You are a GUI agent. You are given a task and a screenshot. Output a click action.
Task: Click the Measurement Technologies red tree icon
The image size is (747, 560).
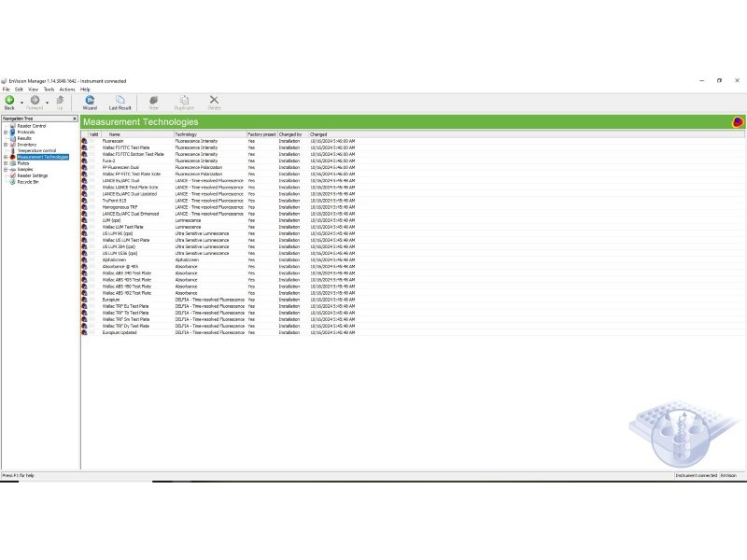click(x=13, y=157)
